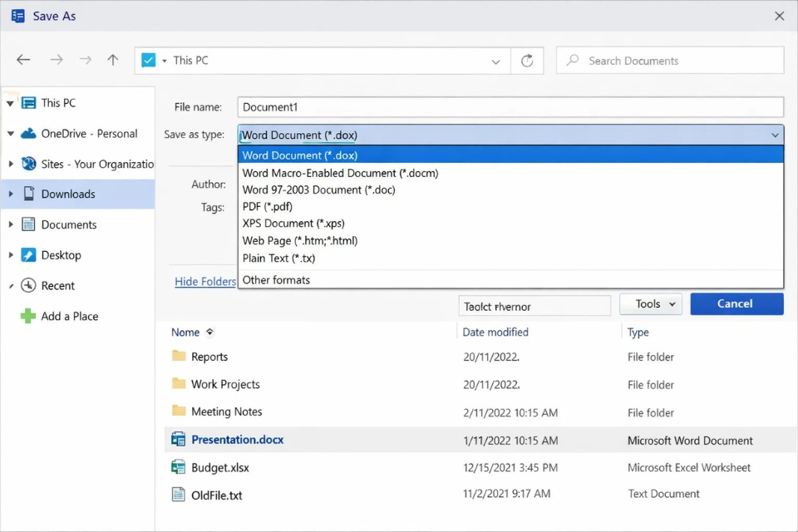Click the Hide Folders link
The height and width of the screenshot is (532, 798).
[205, 282]
